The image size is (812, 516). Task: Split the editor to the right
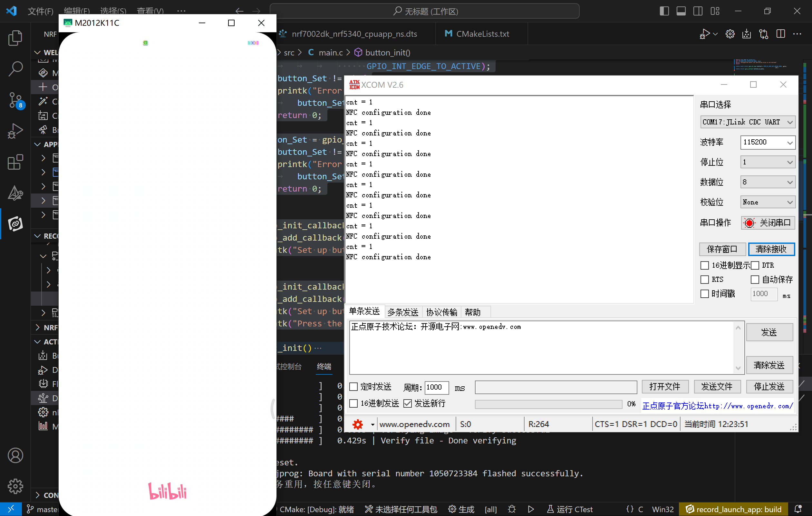(780, 34)
